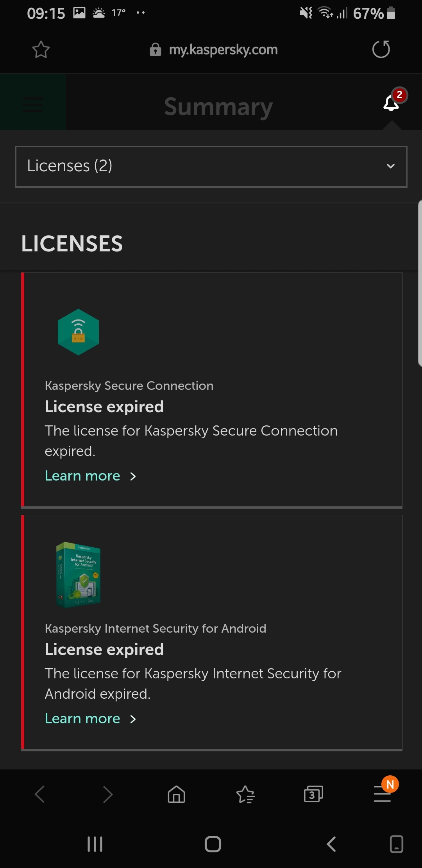Tap the Internet Security for Android box image
Screen dimensions: 422x868
click(78, 574)
